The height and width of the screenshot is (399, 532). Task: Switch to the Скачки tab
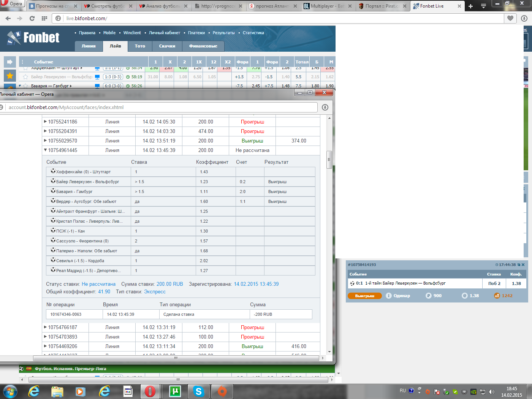[x=167, y=46]
